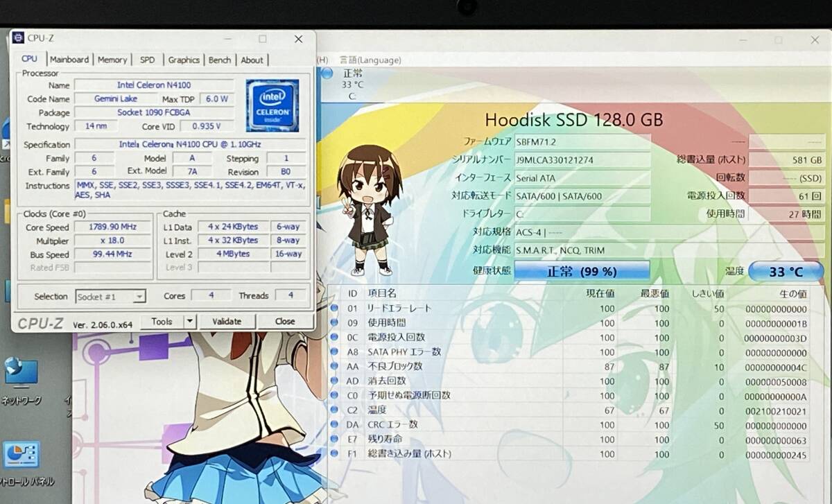
Task: Click the CPU-Z title bar app icon
Action: [x=18, y=38]
